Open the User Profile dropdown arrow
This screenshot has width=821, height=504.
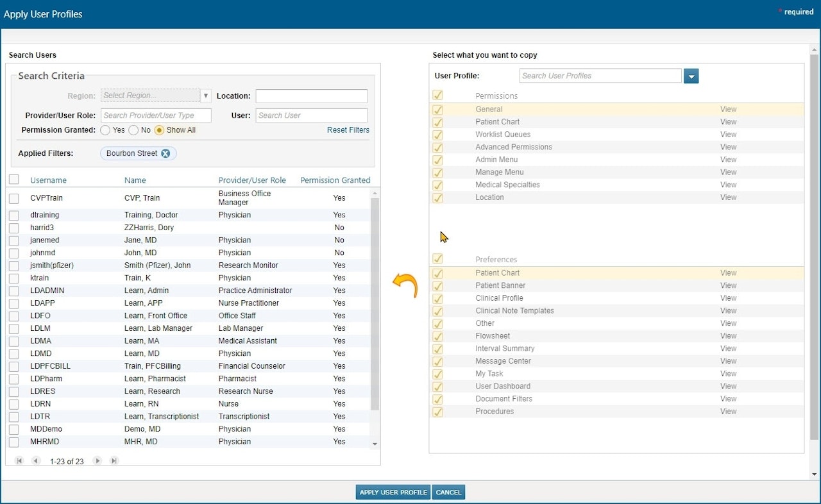691,76
